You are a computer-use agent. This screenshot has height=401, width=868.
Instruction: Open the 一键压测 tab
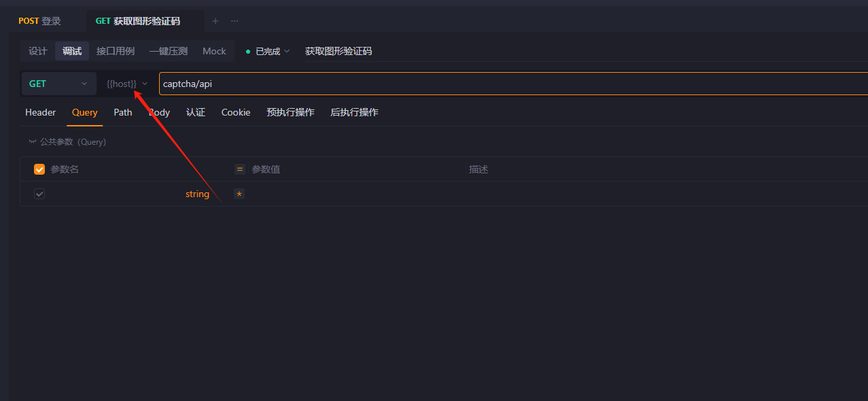pos(169,51)
